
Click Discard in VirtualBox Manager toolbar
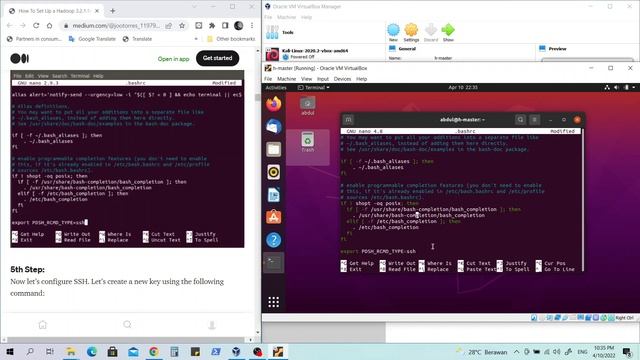pos(431,32)
